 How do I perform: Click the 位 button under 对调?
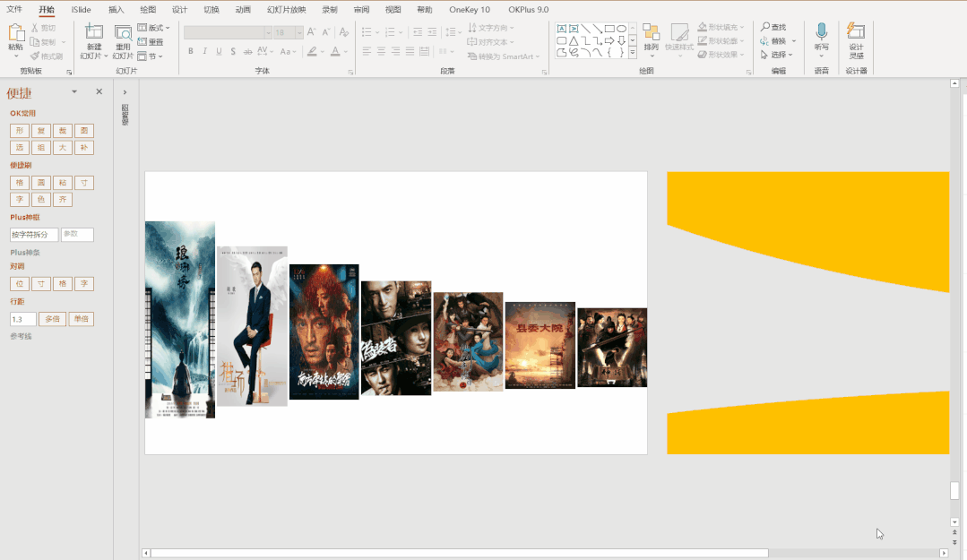point(20,284)
